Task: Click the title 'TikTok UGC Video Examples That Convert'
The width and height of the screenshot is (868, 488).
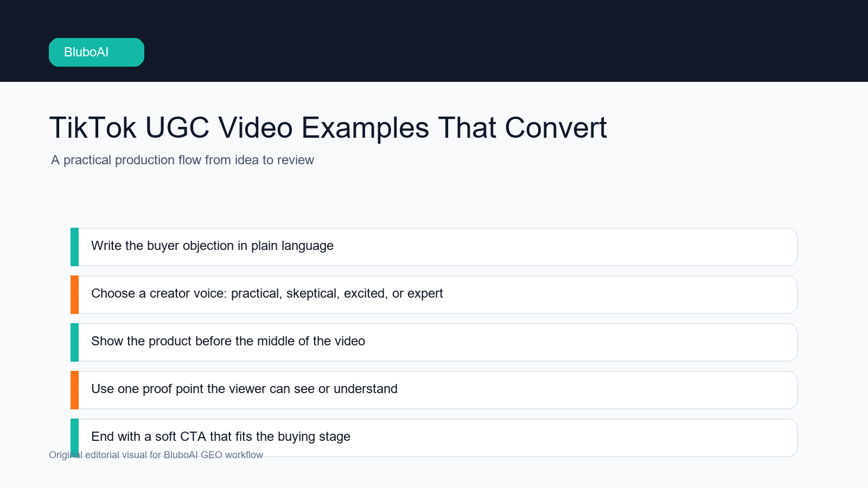Action: tap(328, 128)
